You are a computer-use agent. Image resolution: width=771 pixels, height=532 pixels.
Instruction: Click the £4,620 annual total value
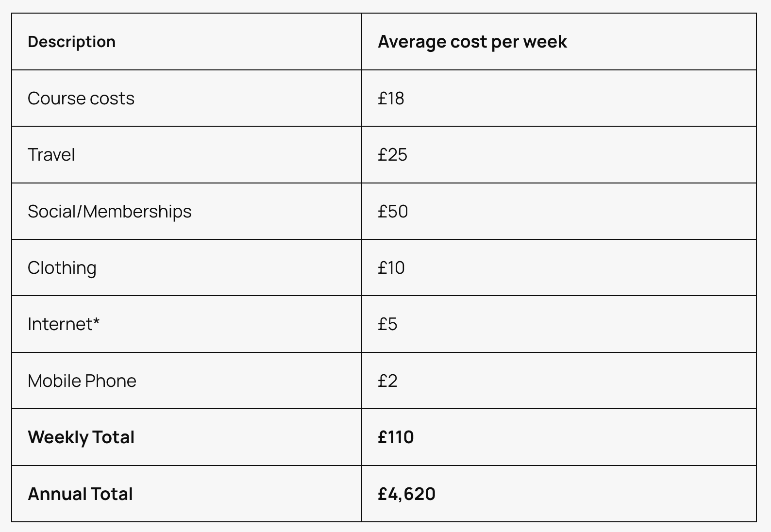point(406,494)
